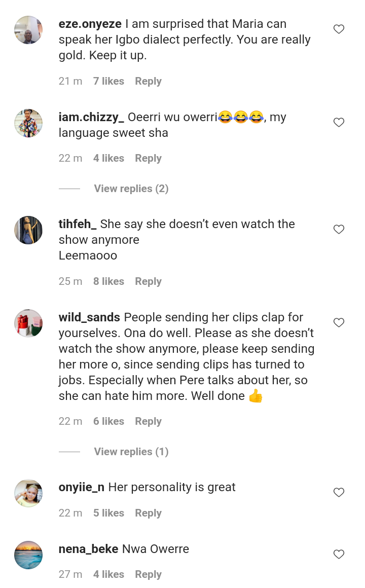
Task: Tap the heart on iam.chizzy_'s comment
Action: point(339,122)
